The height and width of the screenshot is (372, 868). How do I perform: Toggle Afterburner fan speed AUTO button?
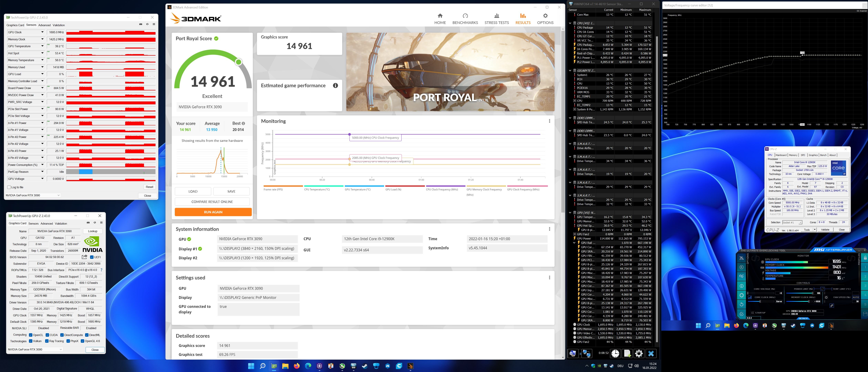pos(856,297)
